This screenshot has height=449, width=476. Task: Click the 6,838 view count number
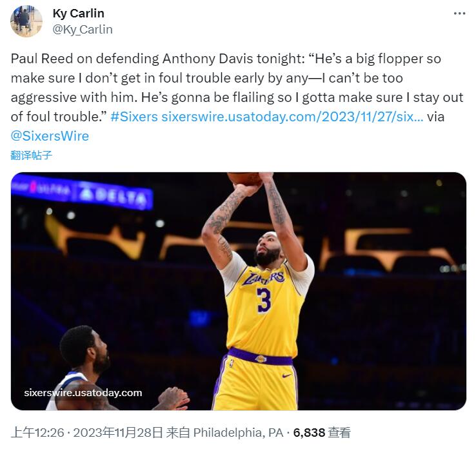[x=309, y=432]
